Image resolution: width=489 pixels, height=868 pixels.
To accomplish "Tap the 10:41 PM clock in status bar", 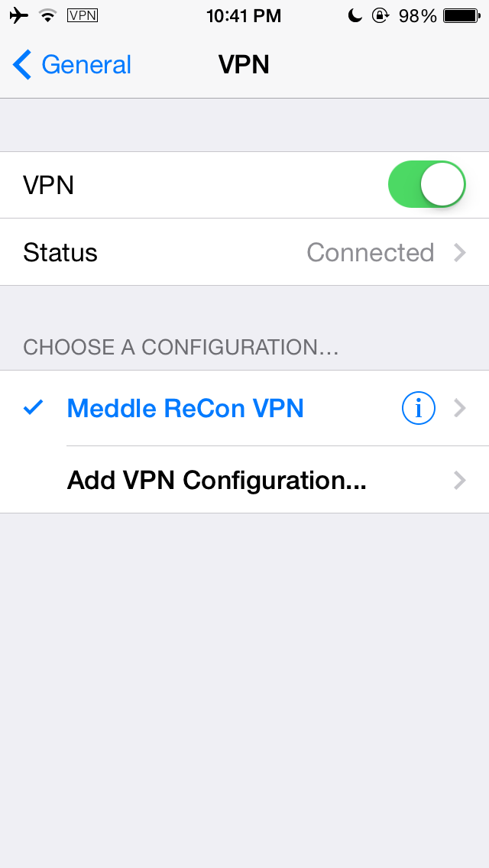I will 244,16.
